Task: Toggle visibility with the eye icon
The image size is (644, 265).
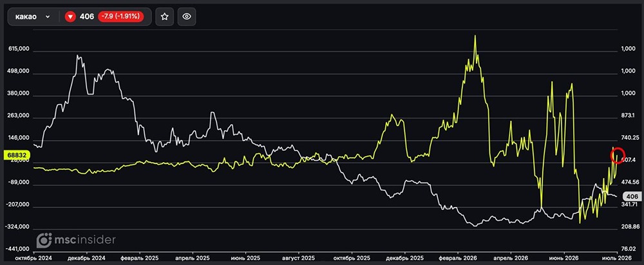Action: click(187, 17)
